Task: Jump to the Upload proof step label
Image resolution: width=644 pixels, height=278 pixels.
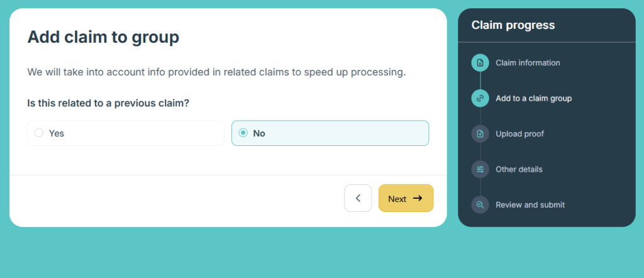Action: tap(519, 134)
